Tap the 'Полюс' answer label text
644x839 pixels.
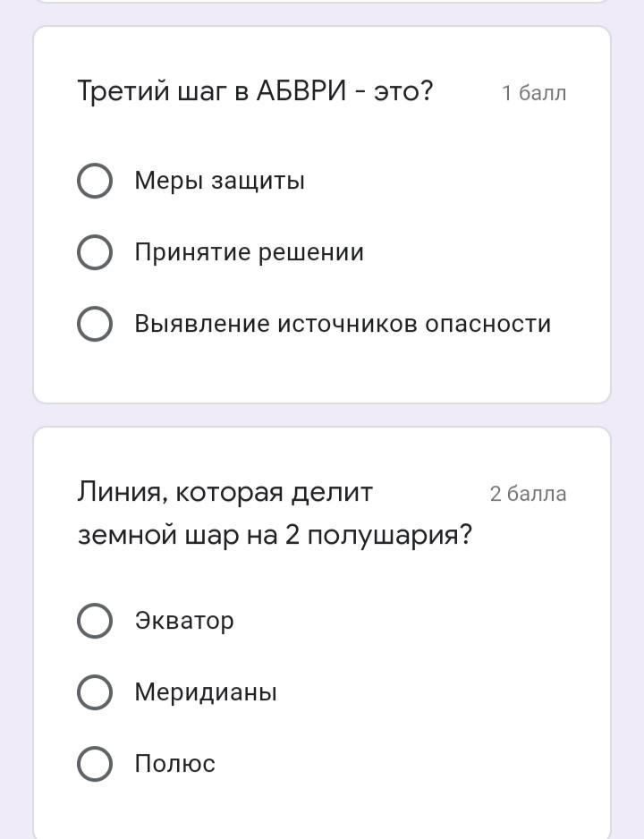coord(175,764)
